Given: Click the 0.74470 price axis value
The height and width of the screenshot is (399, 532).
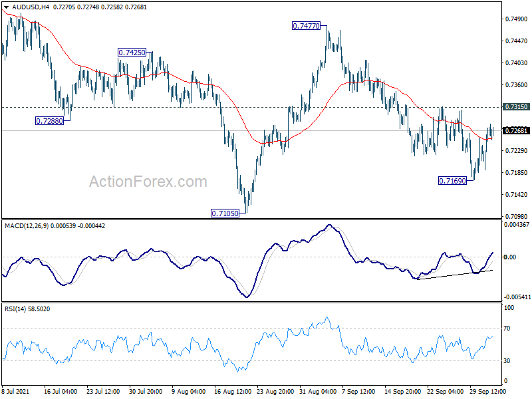Looking at the screenshot, I should click(x=517, y=41).
